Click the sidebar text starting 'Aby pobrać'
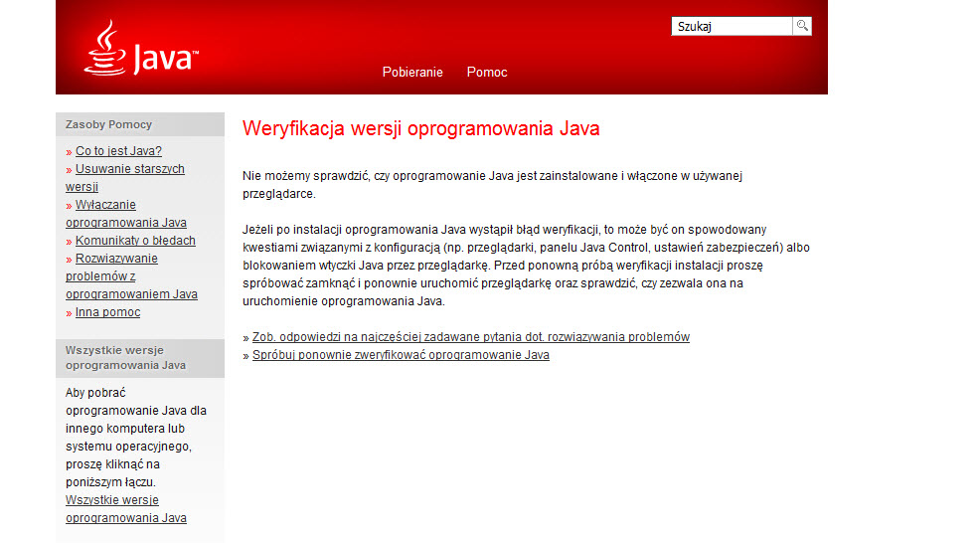 click(136, 438)
